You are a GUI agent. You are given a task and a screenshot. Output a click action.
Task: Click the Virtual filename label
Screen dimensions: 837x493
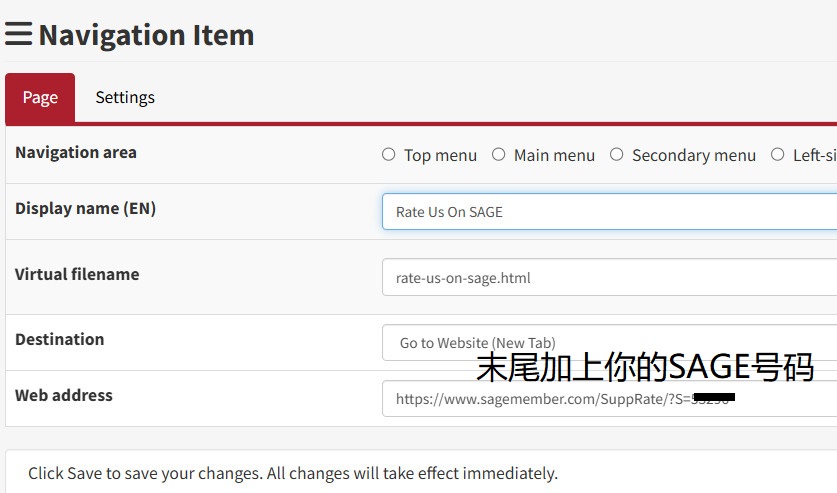(x=77, y=275)
